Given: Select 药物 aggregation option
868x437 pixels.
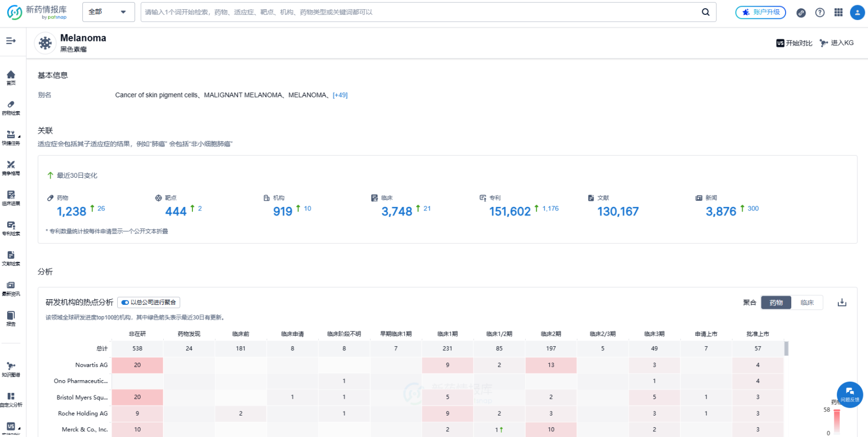Looking at the screenshot, I should pyautogui.click(x=776, y=303).
